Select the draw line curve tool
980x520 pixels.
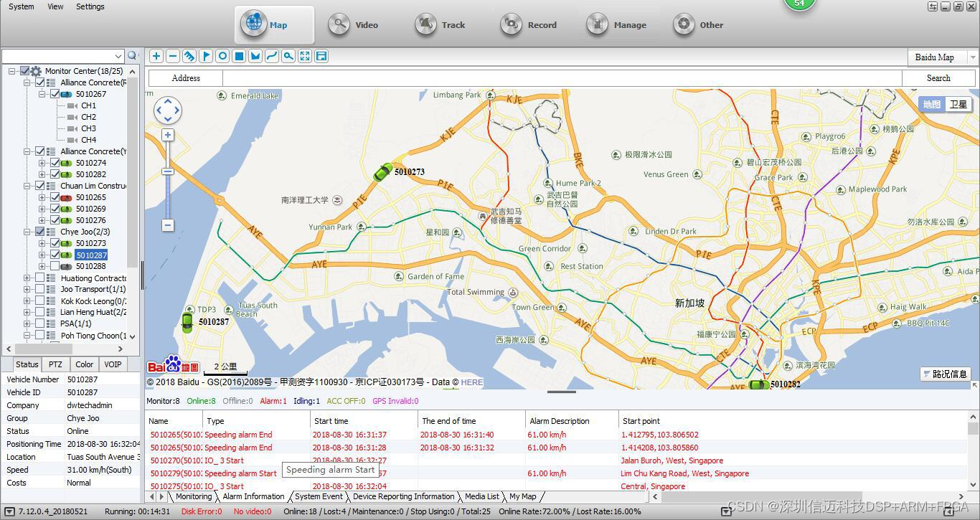point(272,56)
